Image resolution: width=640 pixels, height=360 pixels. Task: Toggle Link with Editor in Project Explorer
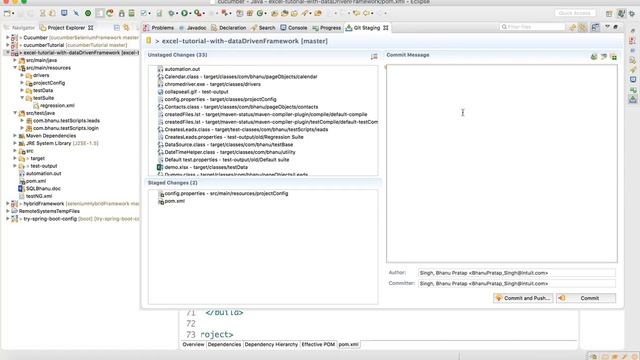point(127,28)
